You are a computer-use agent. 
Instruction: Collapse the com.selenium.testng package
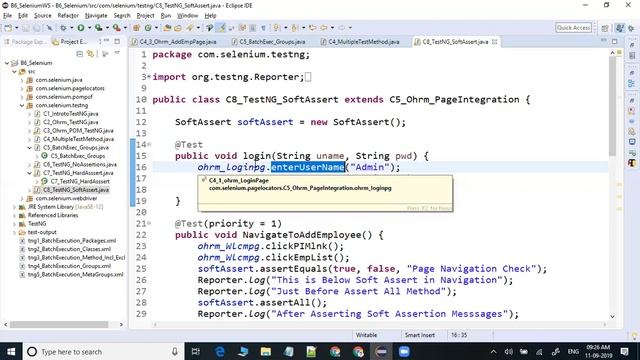tap(22, 105)
